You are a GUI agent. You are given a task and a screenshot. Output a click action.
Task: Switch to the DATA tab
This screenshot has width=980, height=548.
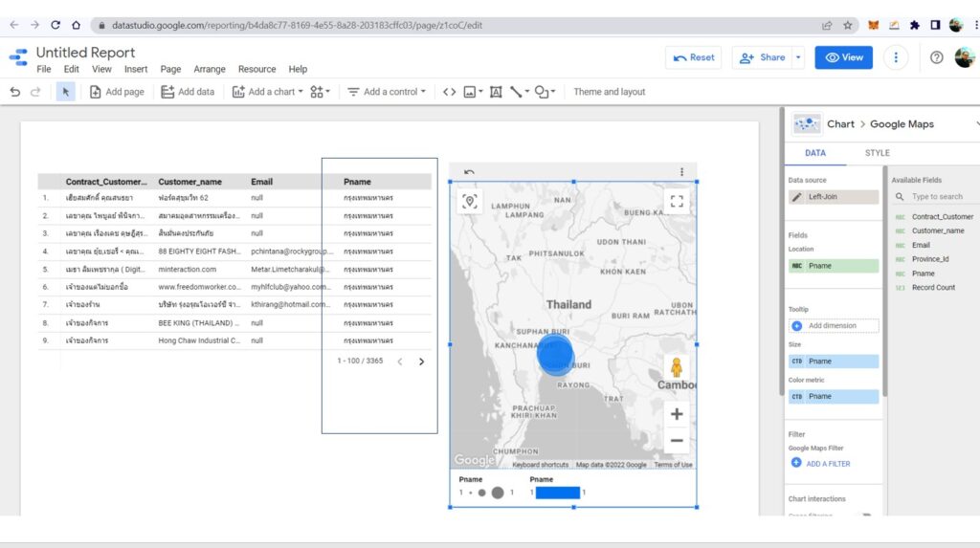tap(815, 153)
